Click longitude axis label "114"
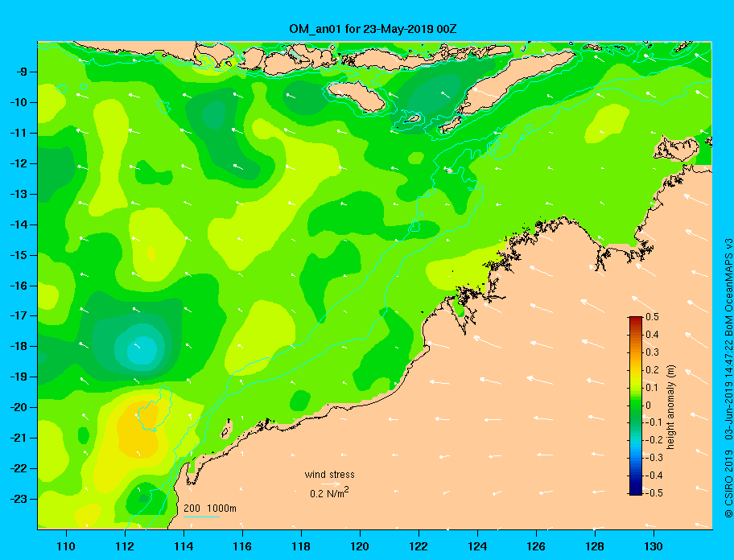Screen dimensions: 734x560 [x=183, y=546]
